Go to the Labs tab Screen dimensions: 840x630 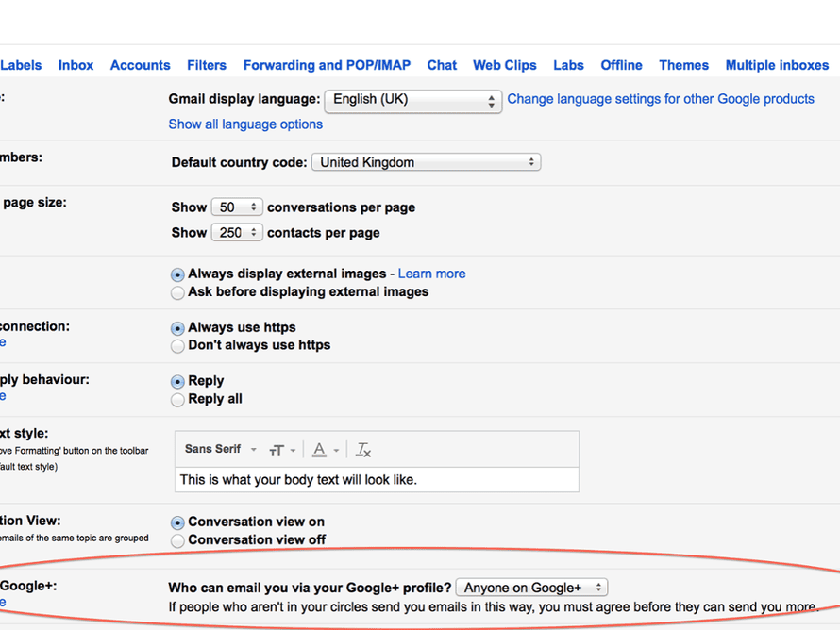568,65
